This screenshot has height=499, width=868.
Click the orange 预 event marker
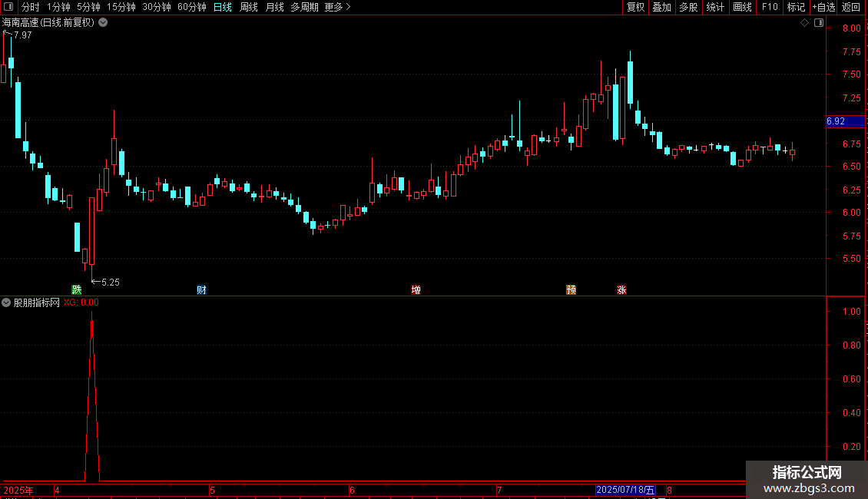571,290
